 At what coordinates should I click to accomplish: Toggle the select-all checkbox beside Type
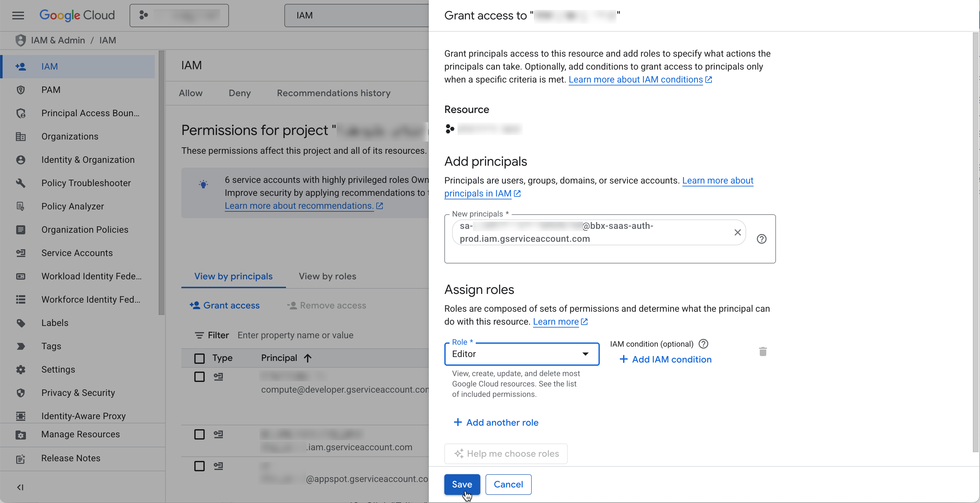coord(199,358)
